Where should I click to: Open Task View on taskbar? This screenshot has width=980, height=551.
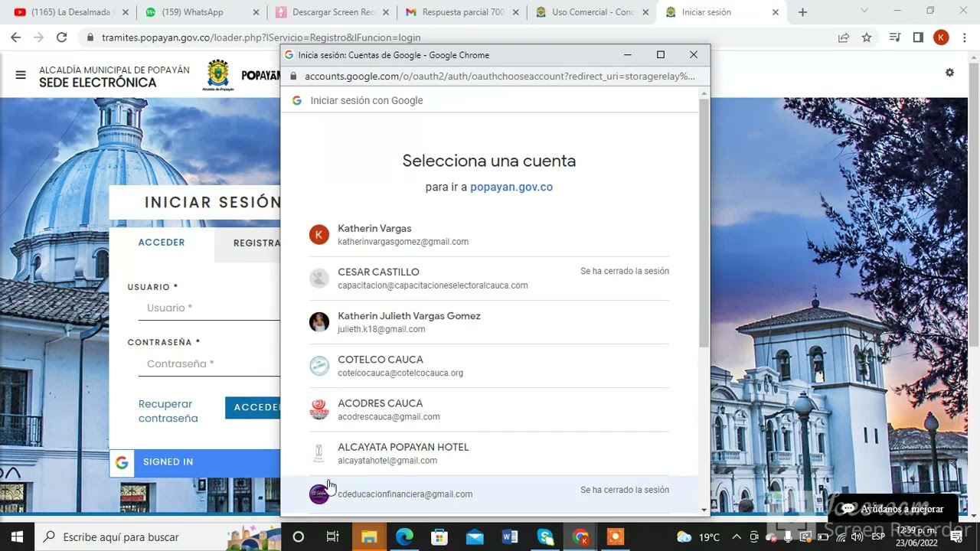(332, 537)
